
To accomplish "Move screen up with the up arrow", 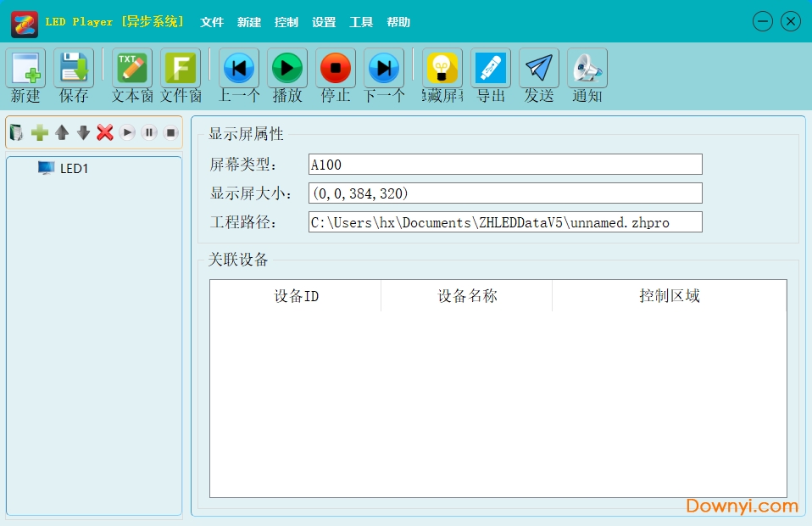I will click(60, 132).
